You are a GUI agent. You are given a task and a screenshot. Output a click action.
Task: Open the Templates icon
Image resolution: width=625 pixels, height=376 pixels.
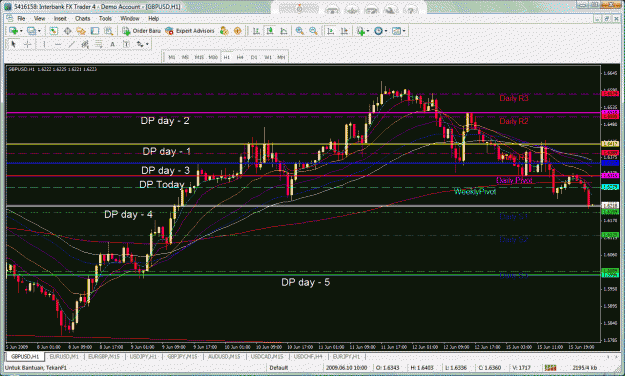(x=396, y=31)
